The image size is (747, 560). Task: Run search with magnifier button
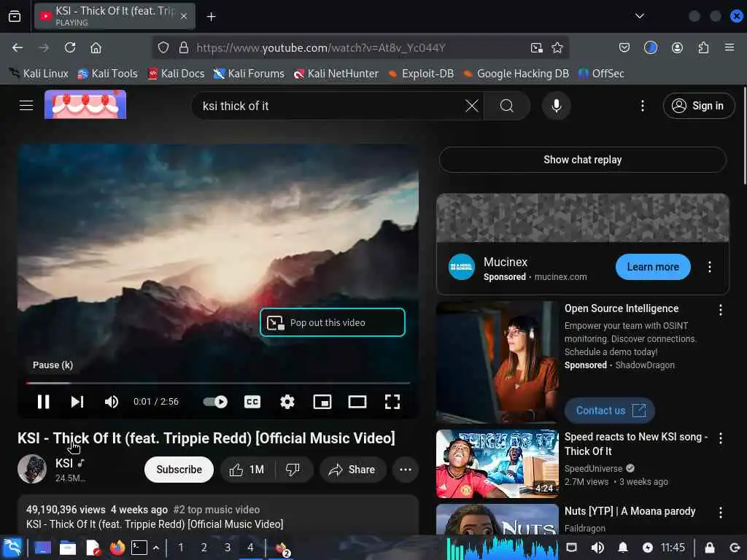[x=507, y=106]
